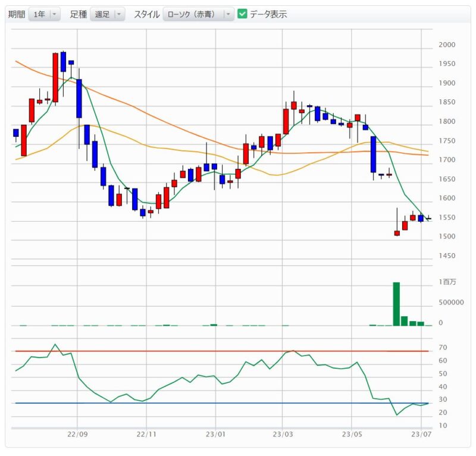
Task: Click the スタイル label text
Action: click(147, 14)
